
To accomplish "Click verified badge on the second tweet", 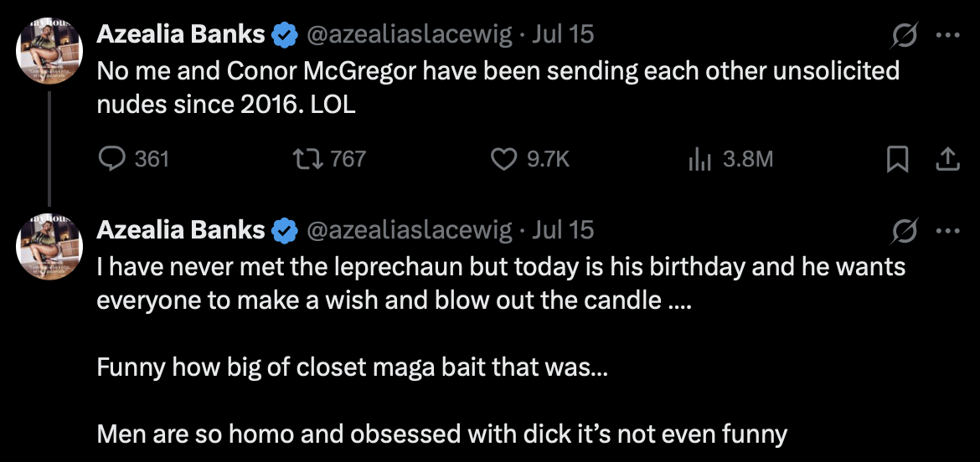I will click(286, 231).
